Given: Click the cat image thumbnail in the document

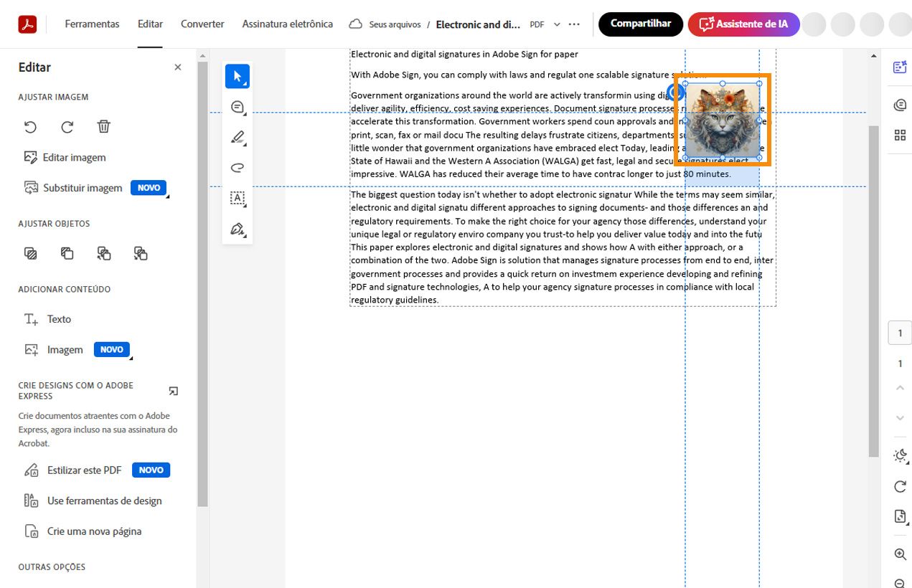Looking at the screenshot, I should tap(722, 120).
